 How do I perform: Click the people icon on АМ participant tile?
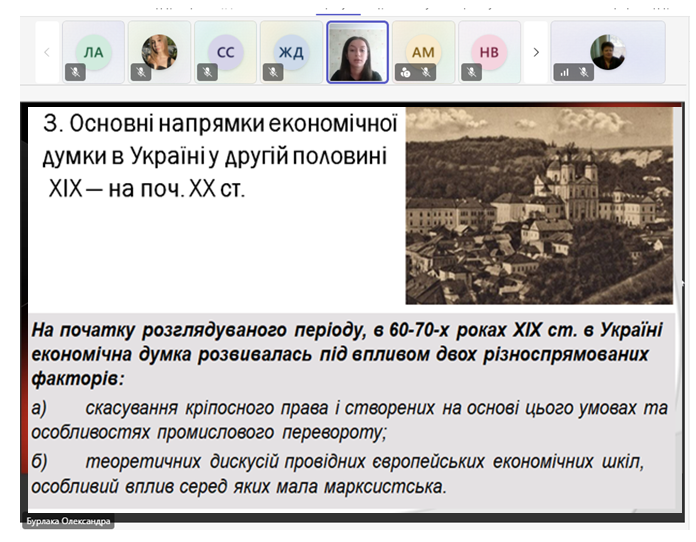[x=405, y=72]
